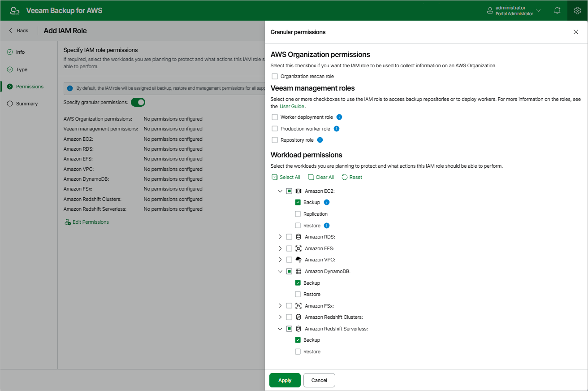Screen dimensions: 588x391
Task: Expand the Amazon Redshift Clusters tree node
Action: [x=280, y=317]
